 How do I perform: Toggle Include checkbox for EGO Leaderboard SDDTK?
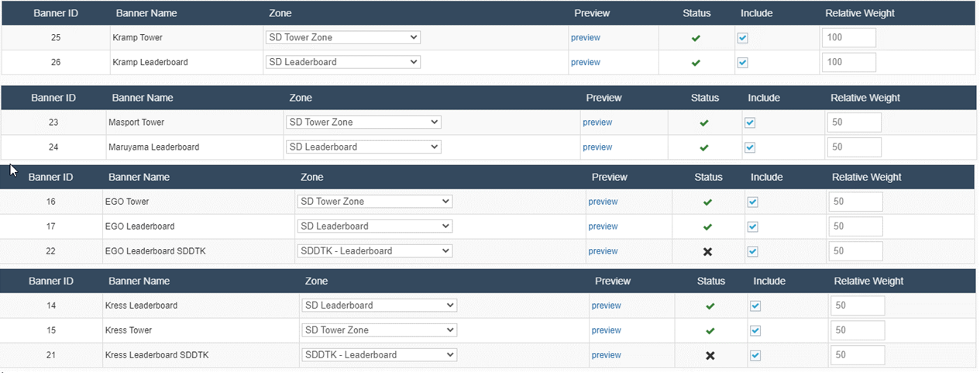(753, 251)
